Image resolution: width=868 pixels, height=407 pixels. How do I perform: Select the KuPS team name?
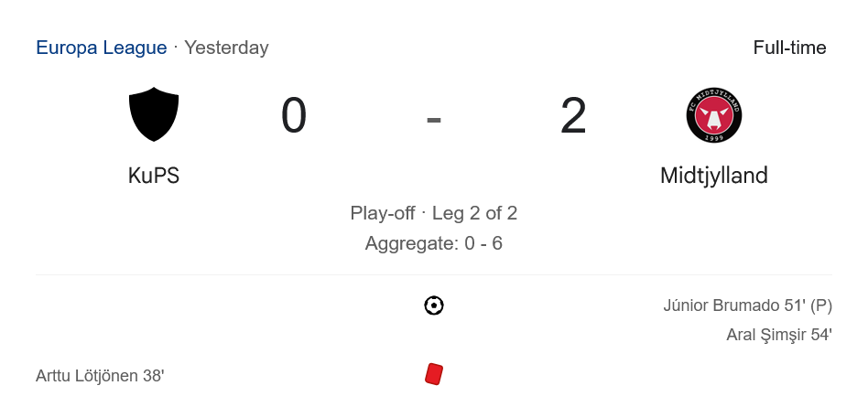pos(154,176)
